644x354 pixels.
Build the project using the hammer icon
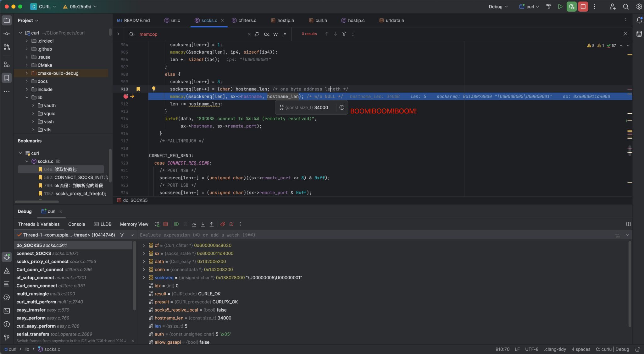(x=548, y=6)
